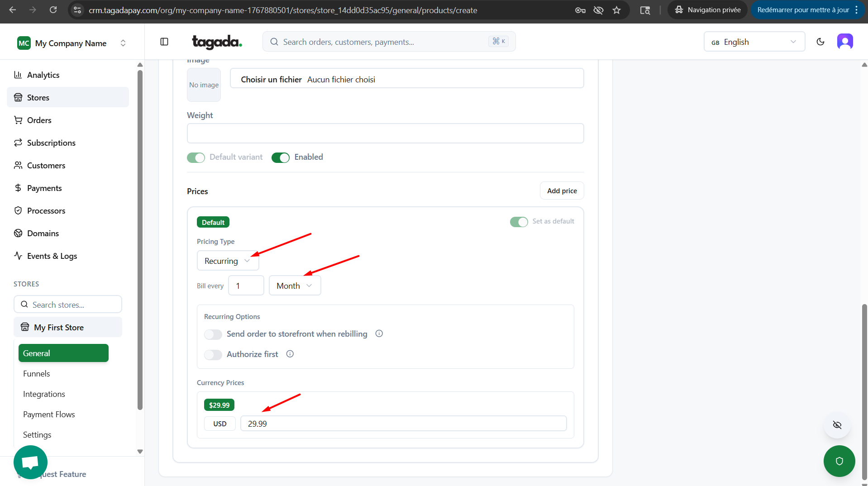Disable the Enabled variant toggle
This screenshot has height=486, width=868.
coord(280,157)
